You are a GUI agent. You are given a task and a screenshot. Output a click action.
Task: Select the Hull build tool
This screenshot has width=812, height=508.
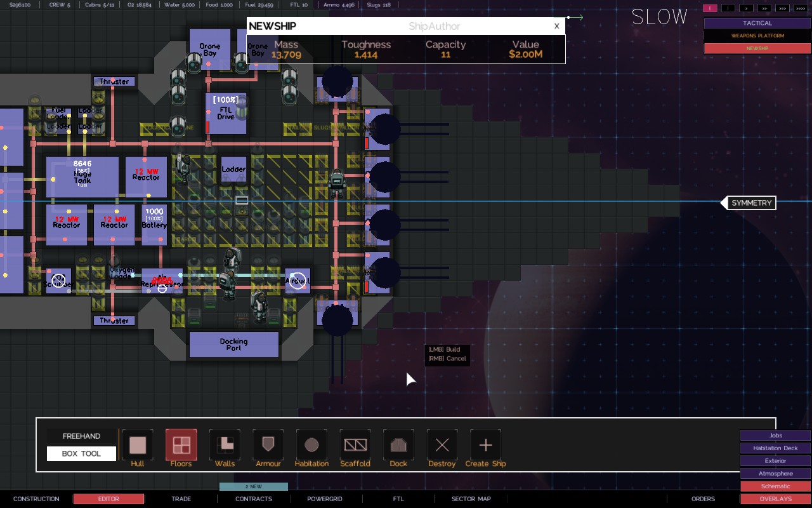[138, 445]
